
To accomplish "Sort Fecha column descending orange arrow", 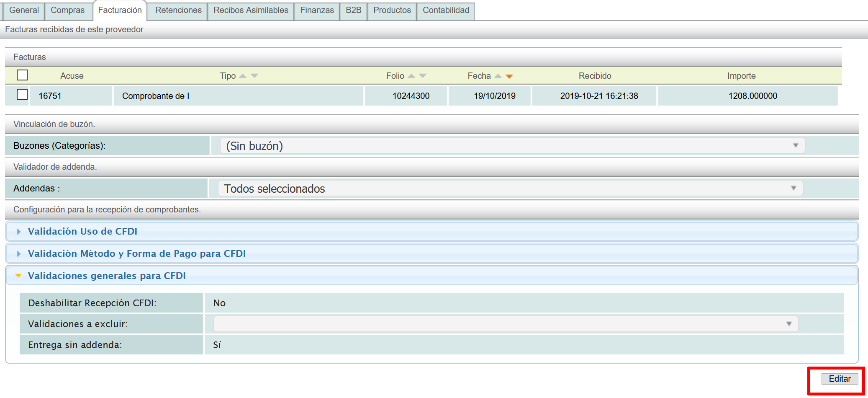I will pyautogui.click(x=509, y=76).
